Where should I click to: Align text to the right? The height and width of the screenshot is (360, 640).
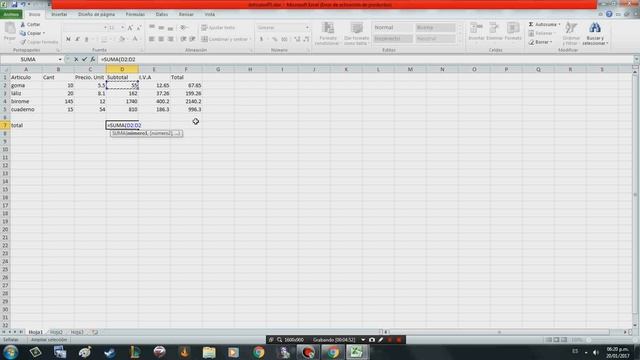tap(171, 39)
